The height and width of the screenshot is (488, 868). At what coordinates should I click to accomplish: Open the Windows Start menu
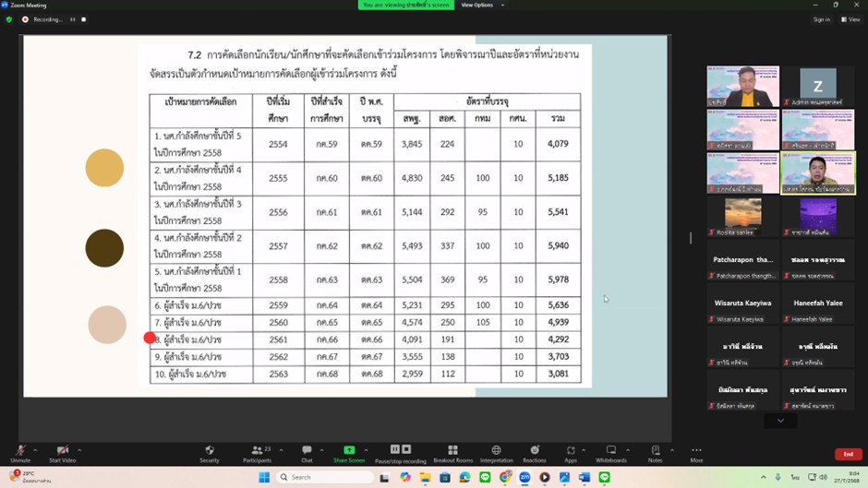pos(264,477)
